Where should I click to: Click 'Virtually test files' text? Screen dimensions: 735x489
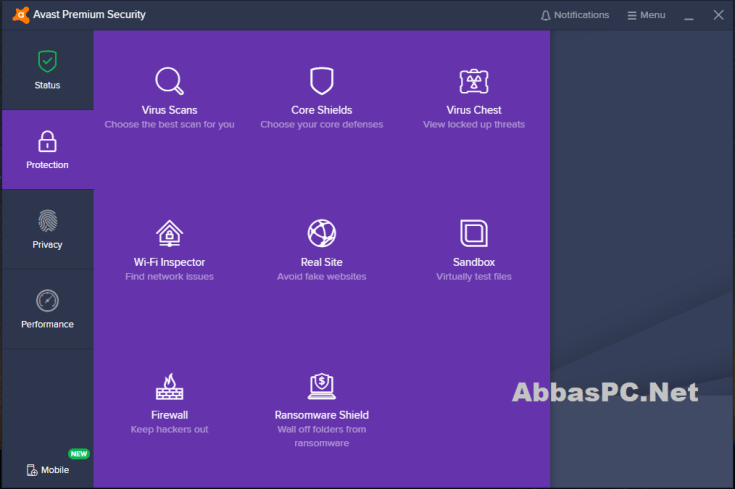(x=473, y=277)
